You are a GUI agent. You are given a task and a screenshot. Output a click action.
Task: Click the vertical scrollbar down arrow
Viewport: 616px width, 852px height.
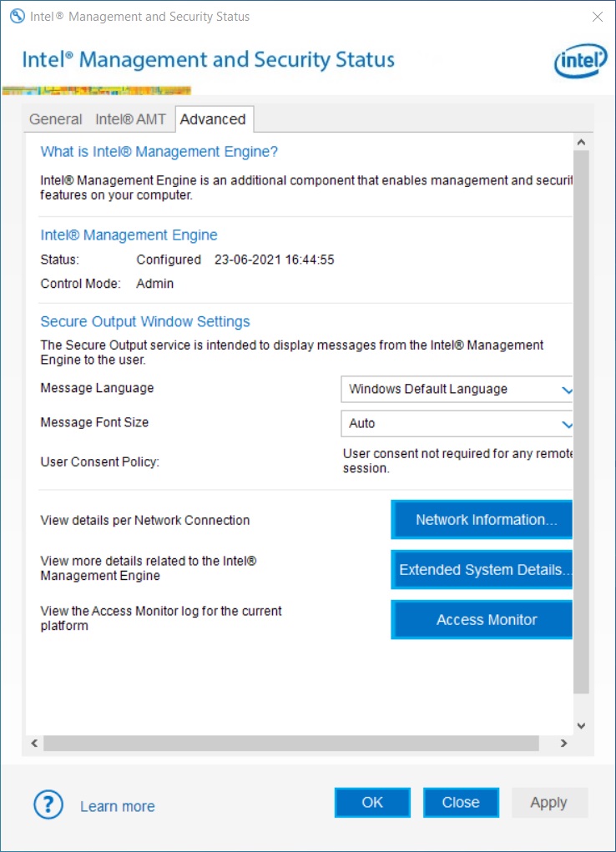[581, 725]
